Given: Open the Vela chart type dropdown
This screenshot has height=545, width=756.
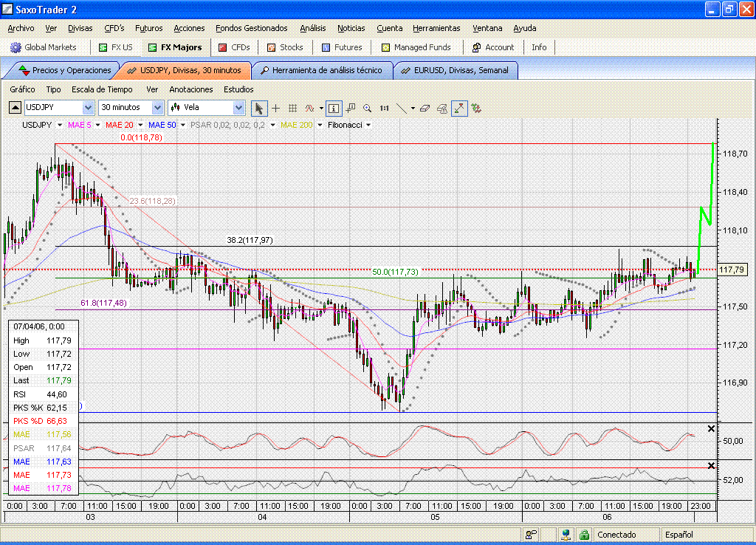Looking at the screenshot, I should point(207,107).
